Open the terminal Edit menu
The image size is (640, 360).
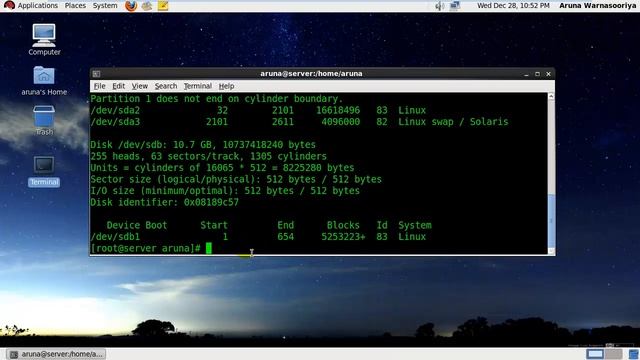(x=118, y=86)
